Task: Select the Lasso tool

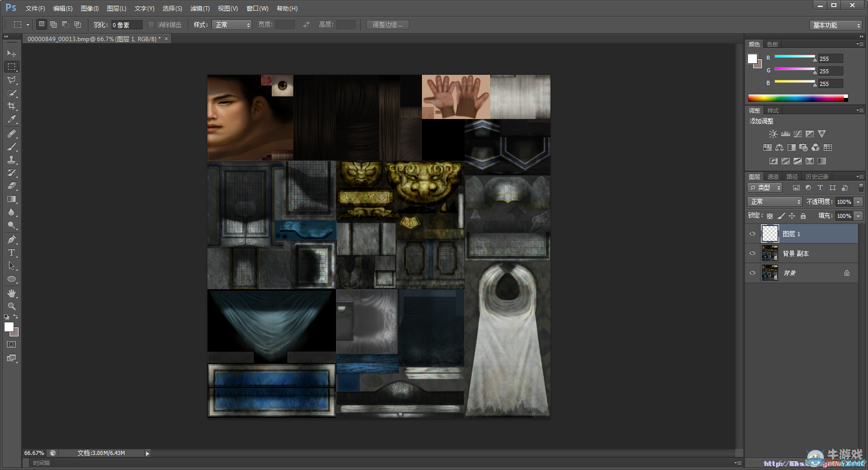Action: [12, 80]
